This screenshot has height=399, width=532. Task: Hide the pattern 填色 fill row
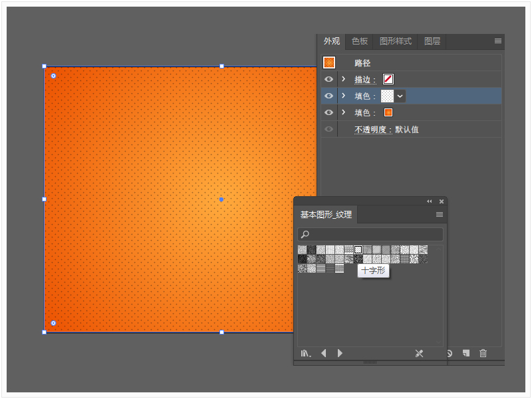pos(329,96)
